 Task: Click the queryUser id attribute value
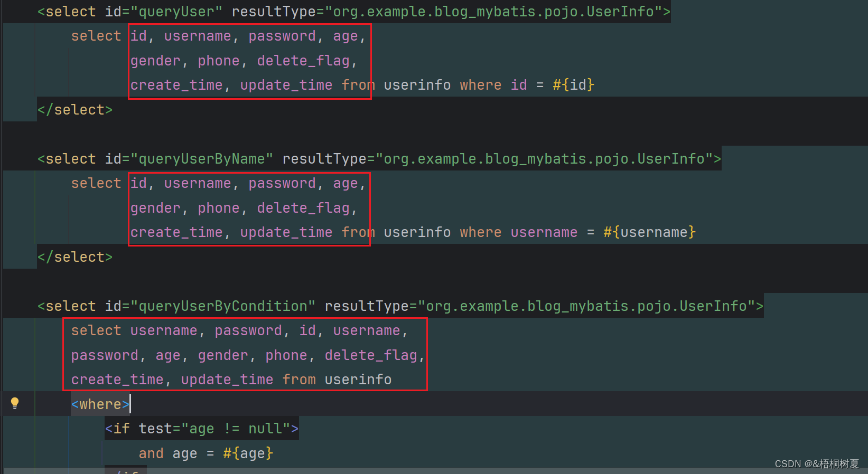[x=176, y=12]
